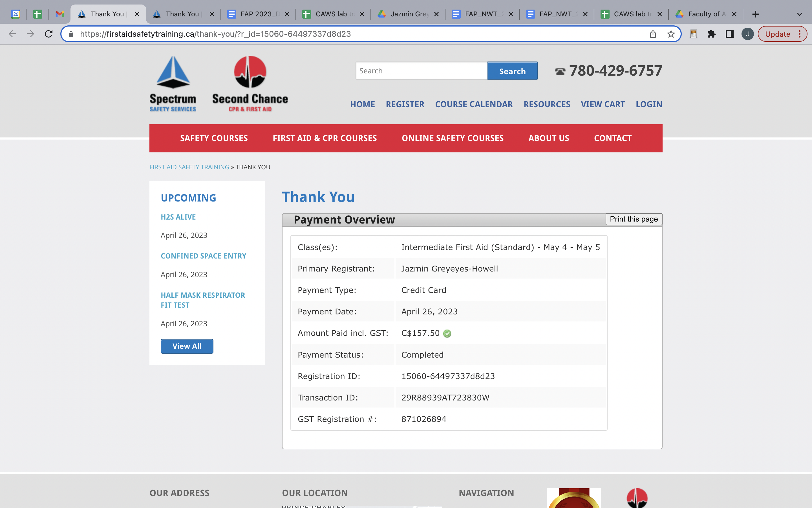Viewport: 812px width, 508px height.
Task: Open the FIRST AID & CPR COURSES menu
Action: pos(325,138)
